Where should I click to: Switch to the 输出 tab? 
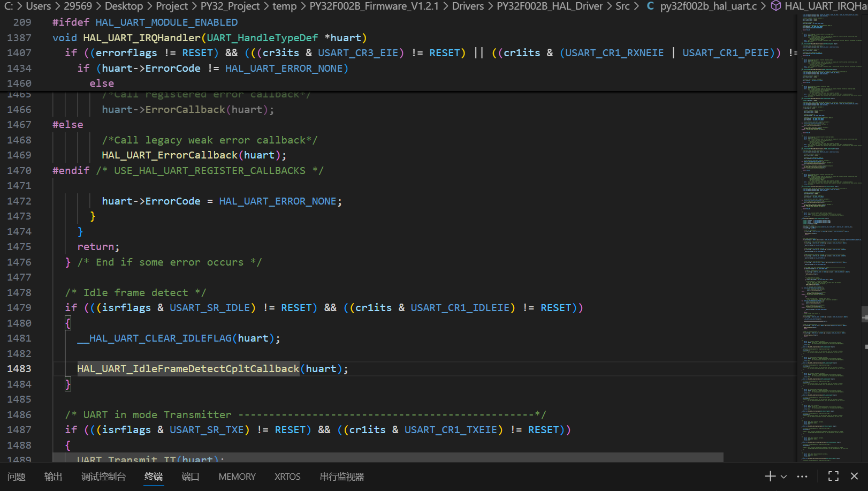(53, 477)
